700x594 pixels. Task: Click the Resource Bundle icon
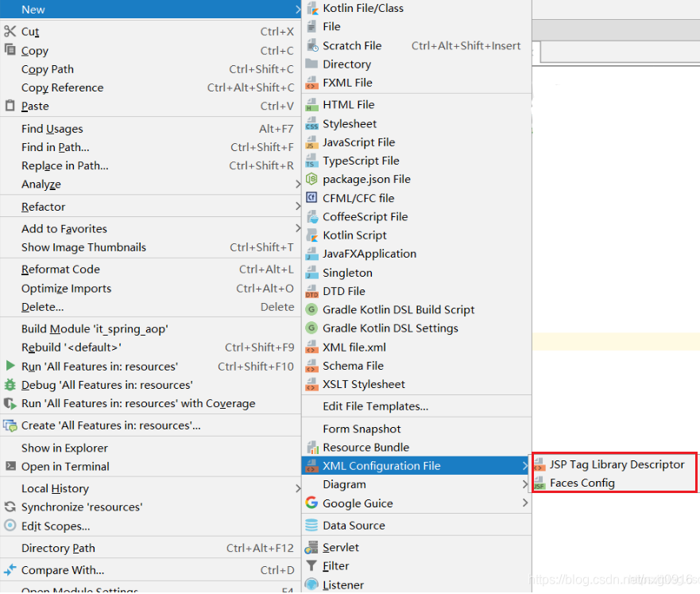[x=311, y=447]
